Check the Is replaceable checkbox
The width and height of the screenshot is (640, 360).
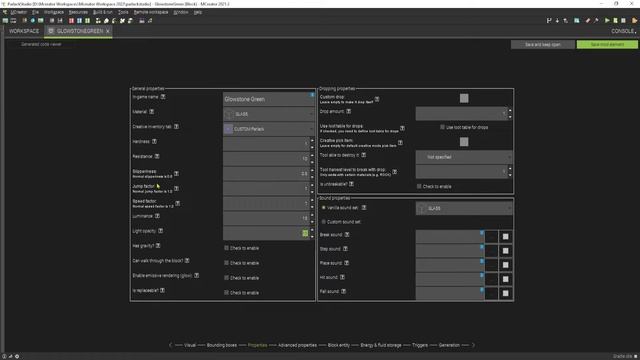[x=226, y=293]
